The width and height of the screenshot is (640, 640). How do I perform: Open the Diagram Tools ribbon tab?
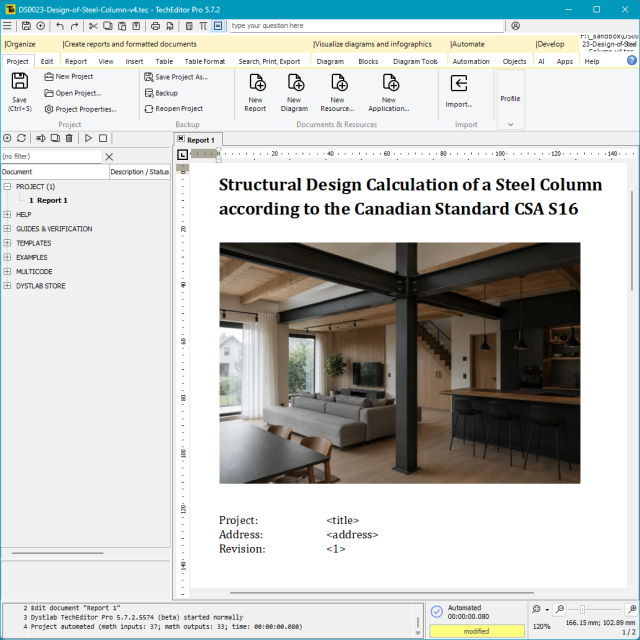pos(415,62)
